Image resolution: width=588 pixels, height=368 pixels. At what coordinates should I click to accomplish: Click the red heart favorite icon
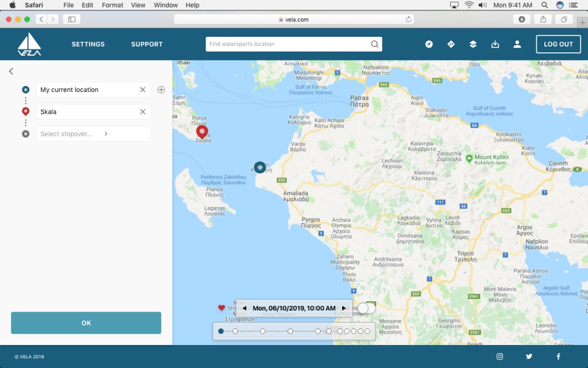click(x=222, y=308)
